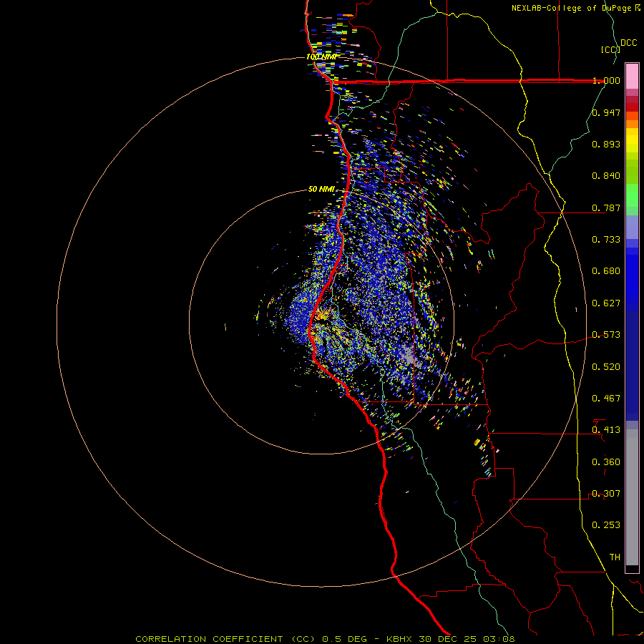This screenshot has width=644, height=644.
Task: Click the 30 DEC 25 date text
Action: (448, 639)
